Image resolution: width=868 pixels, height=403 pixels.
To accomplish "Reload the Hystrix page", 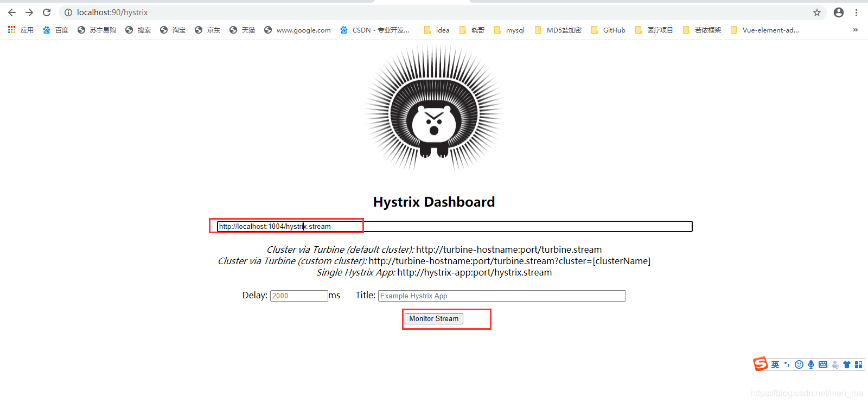I will pyautogui.click(x=47, y=12).
